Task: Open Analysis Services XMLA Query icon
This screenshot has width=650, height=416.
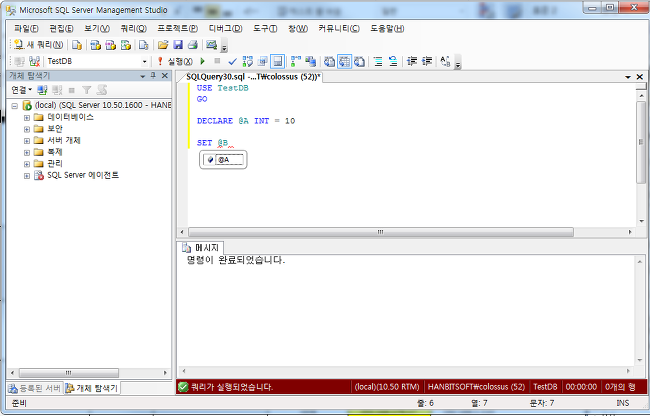Action: [x=126, y=45]
